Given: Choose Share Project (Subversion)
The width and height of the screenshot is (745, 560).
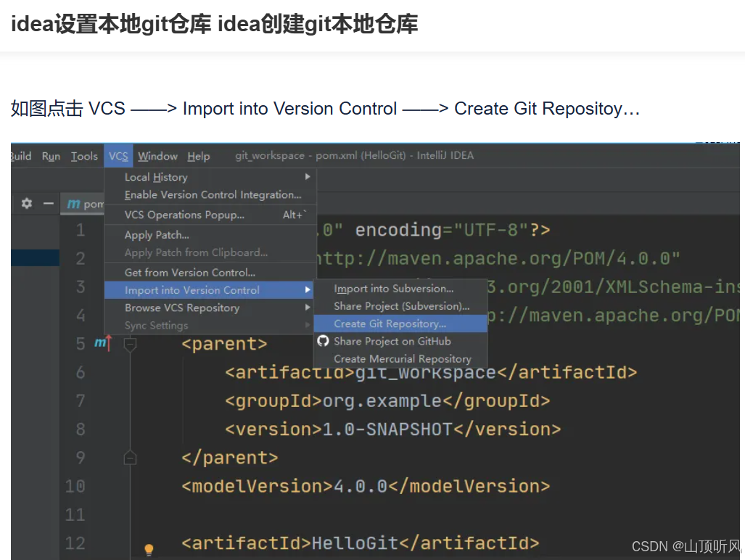Looking at the screenshot, I should click(400, 306).
